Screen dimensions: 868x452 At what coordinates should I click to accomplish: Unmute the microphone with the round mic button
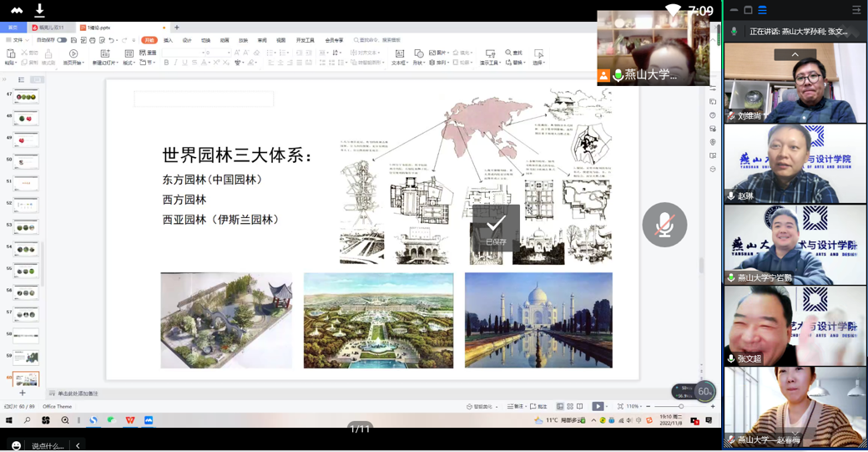click(664, 225)
